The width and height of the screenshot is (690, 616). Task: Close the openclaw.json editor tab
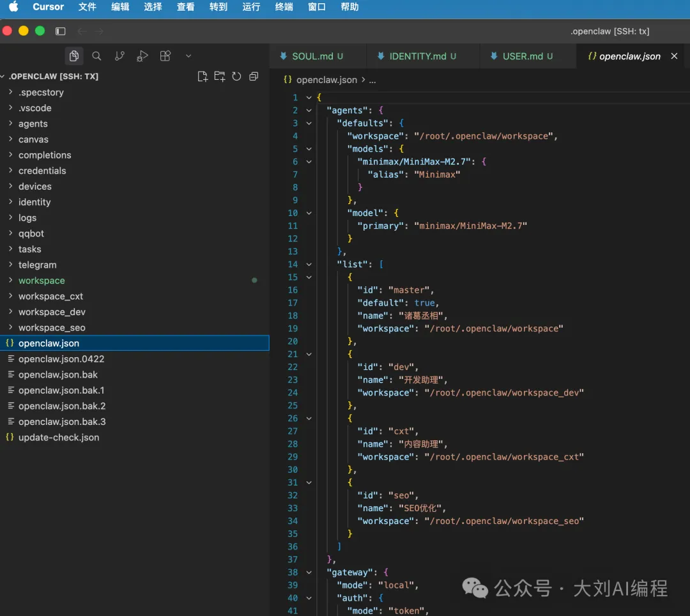[674, 56]
